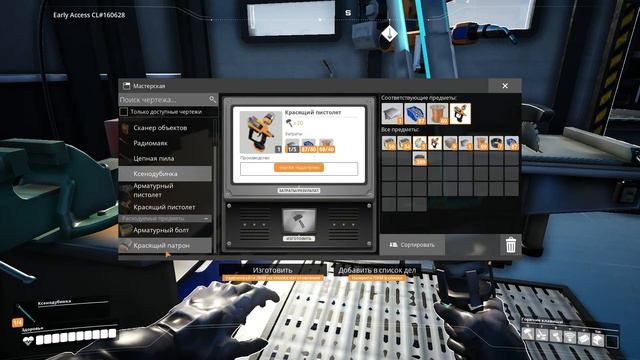Pick the copper spool with count 69 in all items
Image resolution: width=640 pixels, height=360 pixels.
(x=481, y=143)
